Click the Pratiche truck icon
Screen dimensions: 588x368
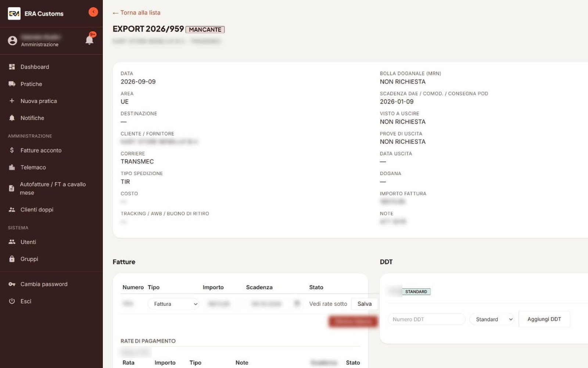[12, 84]
